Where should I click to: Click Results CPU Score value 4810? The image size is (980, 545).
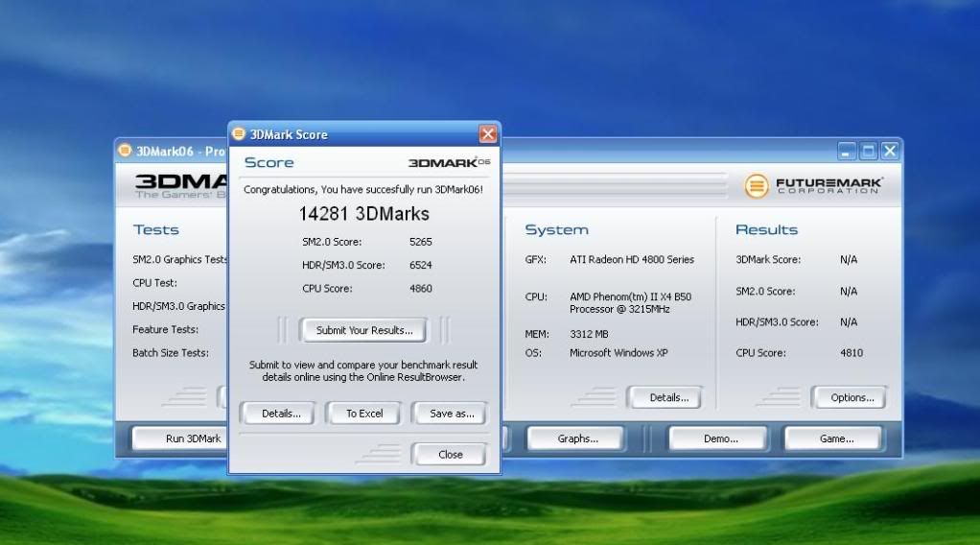coord(852,353)
